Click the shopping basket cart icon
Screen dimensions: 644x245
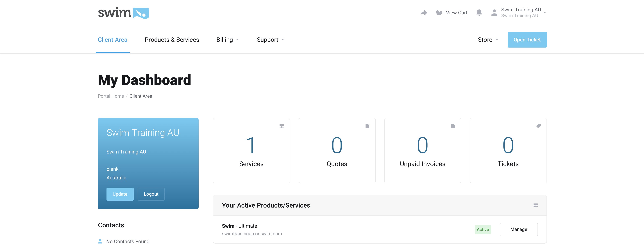439,12
